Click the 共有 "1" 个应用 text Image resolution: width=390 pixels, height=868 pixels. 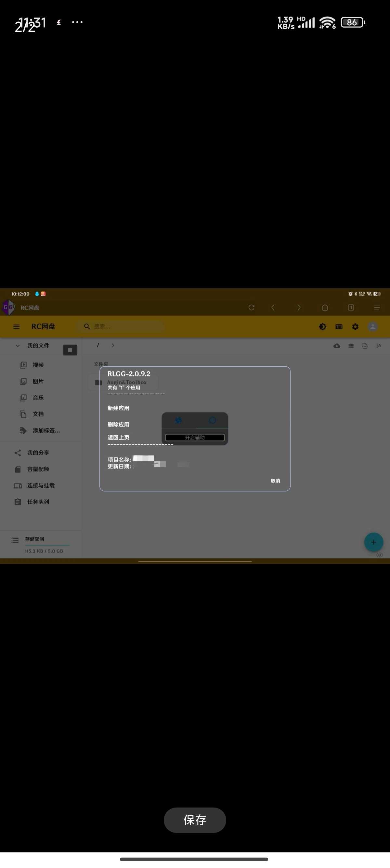point(124,388)
